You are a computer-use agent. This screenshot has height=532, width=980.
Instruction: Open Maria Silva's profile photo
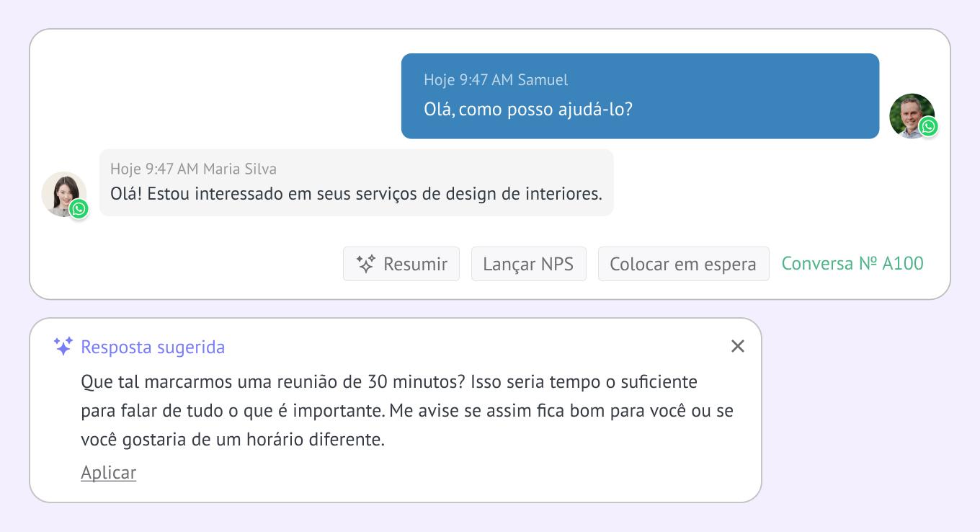pyautogui.click(x=62, y=192)
